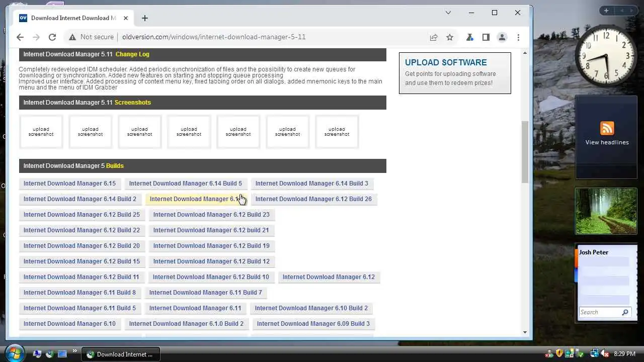Open Internet Download Manager 6.12 Build 26
Viewport: 644px width, 362px height.
(x=313, y=199)
